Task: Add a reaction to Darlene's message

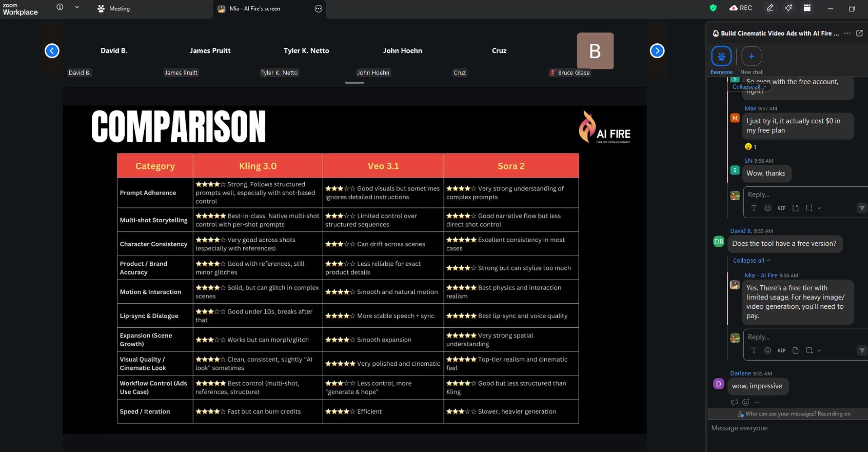Action: 746,402
